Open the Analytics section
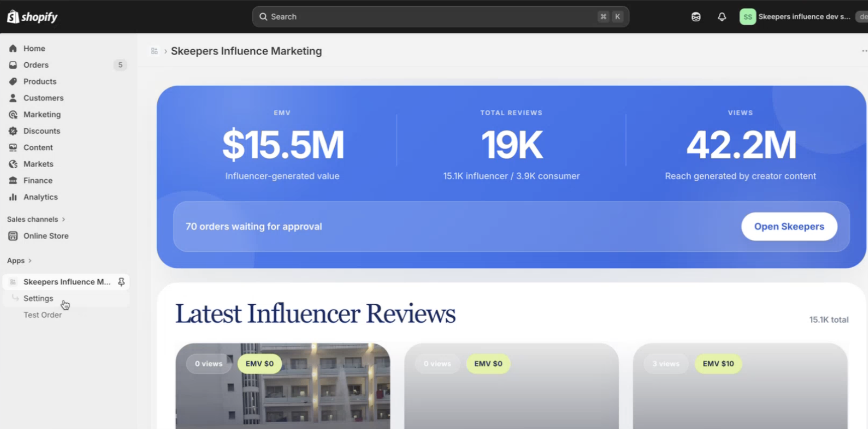 pos(41,197)
